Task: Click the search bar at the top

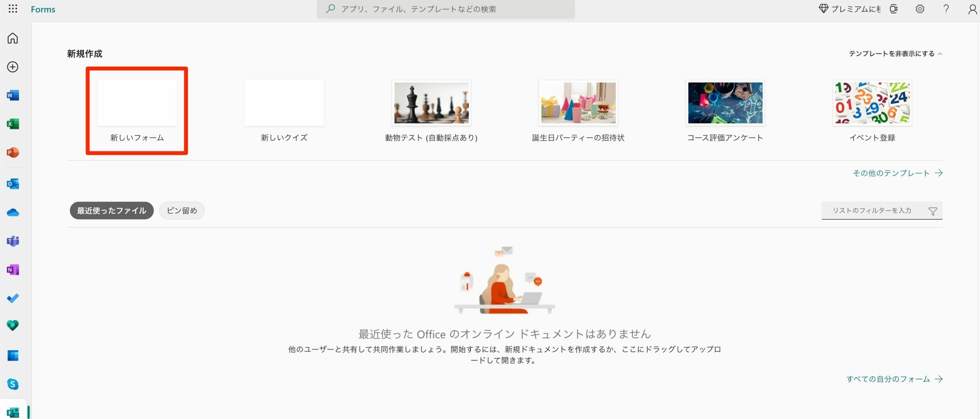Action: point(445,9)
